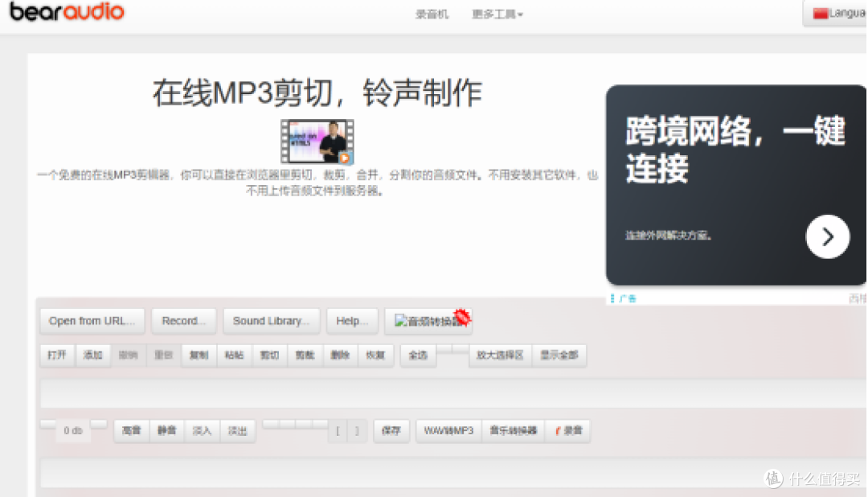Click the Record... button
The width and height of the screenshot is (868, 497).
coord(183,321)
